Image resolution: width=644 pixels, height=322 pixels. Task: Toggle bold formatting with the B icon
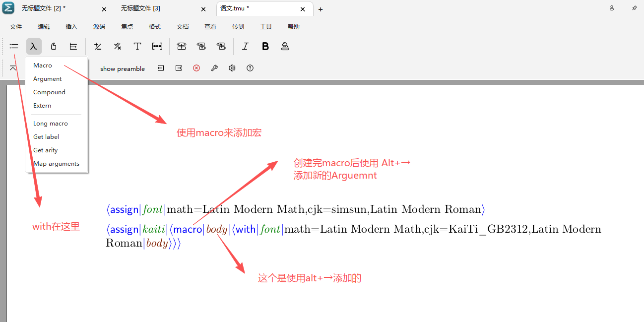coord(265,46)
